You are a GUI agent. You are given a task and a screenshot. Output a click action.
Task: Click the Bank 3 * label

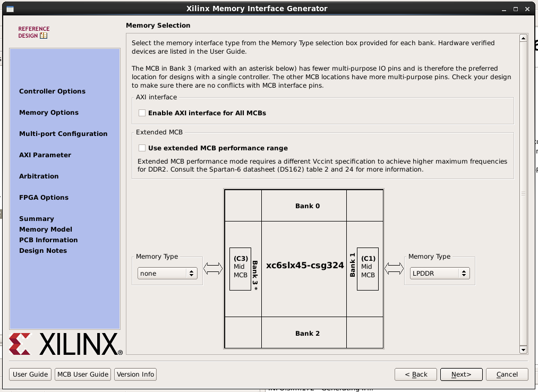point(255,276)
